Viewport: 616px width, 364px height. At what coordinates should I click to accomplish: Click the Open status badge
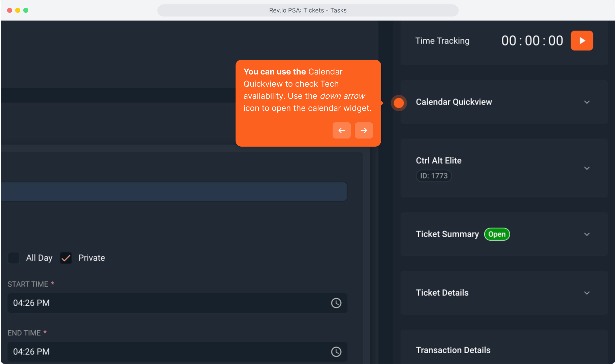(x=497, y=234)
